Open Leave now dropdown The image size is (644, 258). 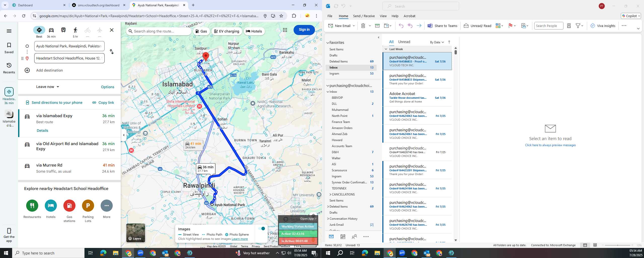click(48, 87)
